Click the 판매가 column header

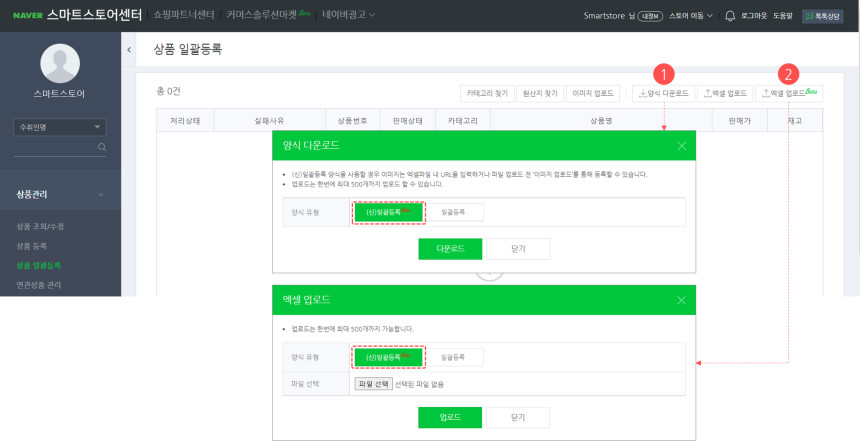[740, 121]
